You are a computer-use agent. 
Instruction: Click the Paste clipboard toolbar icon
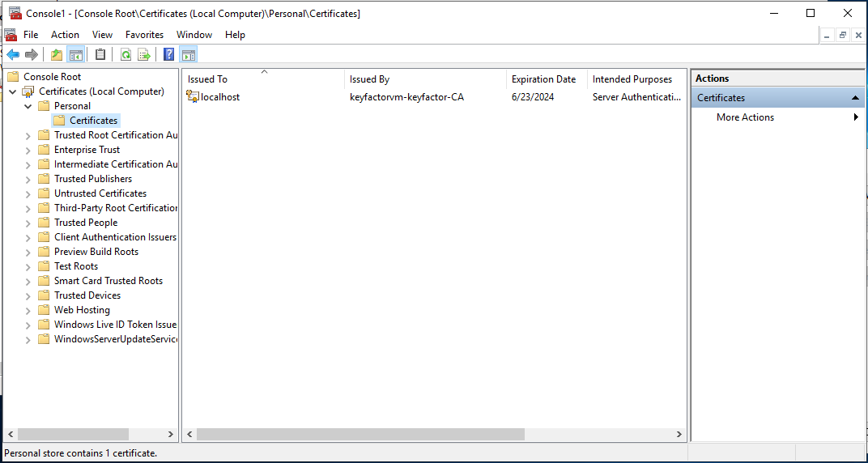coord(100,54)
